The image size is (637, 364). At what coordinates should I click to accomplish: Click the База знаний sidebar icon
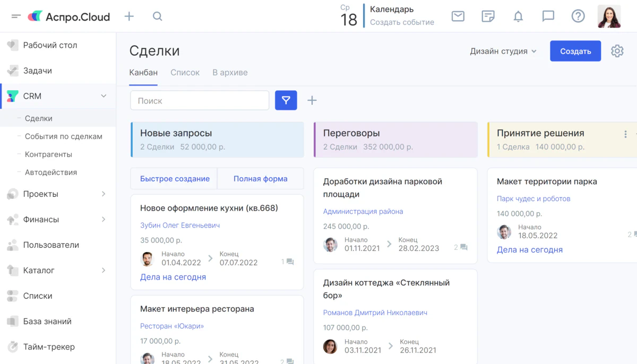tap(13, 322)
